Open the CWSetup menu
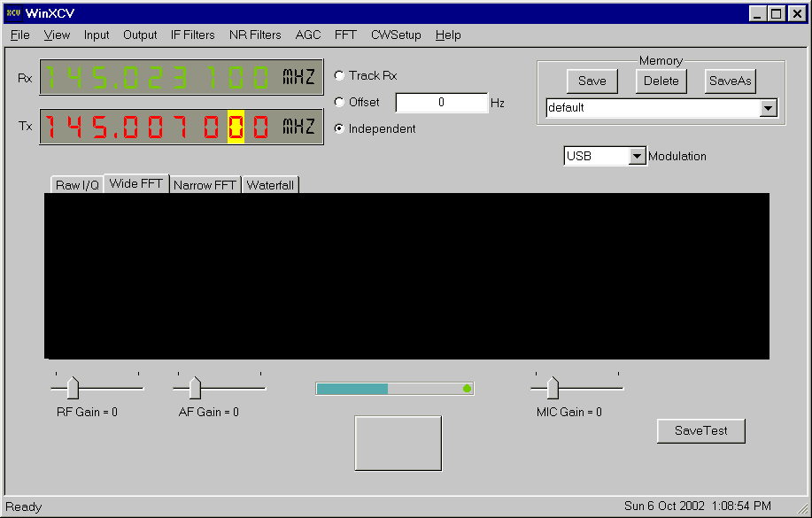The height and width of the screenshot is (518, 812). point(396,35)
